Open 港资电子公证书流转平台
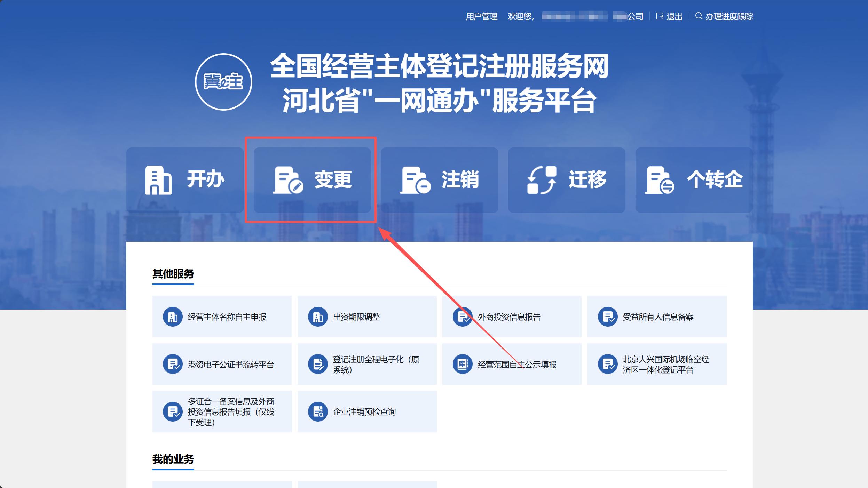This screenshot has width=868, height=488. tap(222, 365)
